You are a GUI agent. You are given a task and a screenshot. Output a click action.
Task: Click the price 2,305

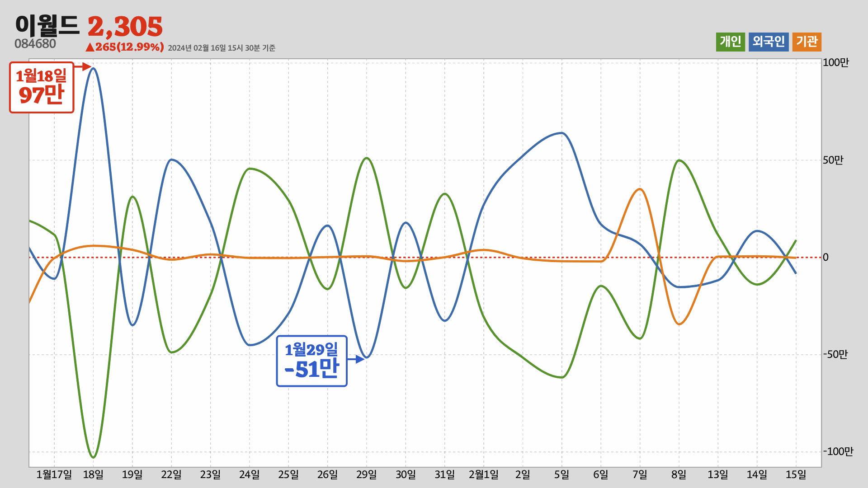[125, 27]
